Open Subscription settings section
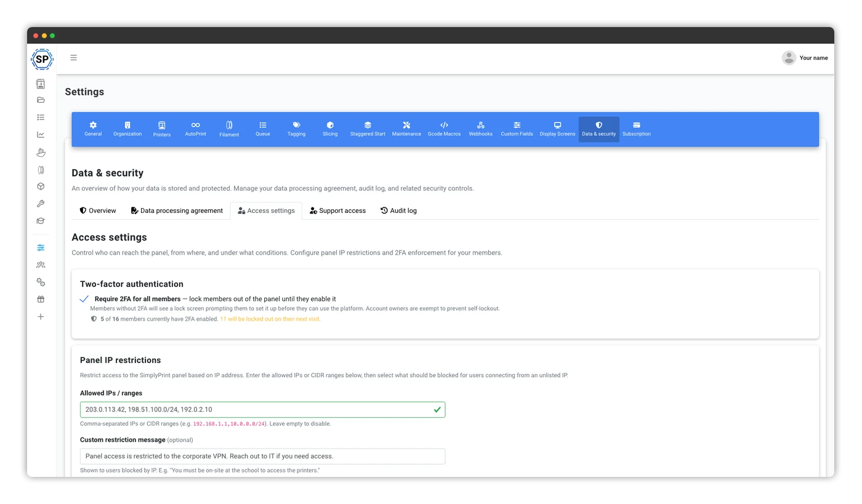The width and height of the screenshot is (862, 504). [636, 129]
